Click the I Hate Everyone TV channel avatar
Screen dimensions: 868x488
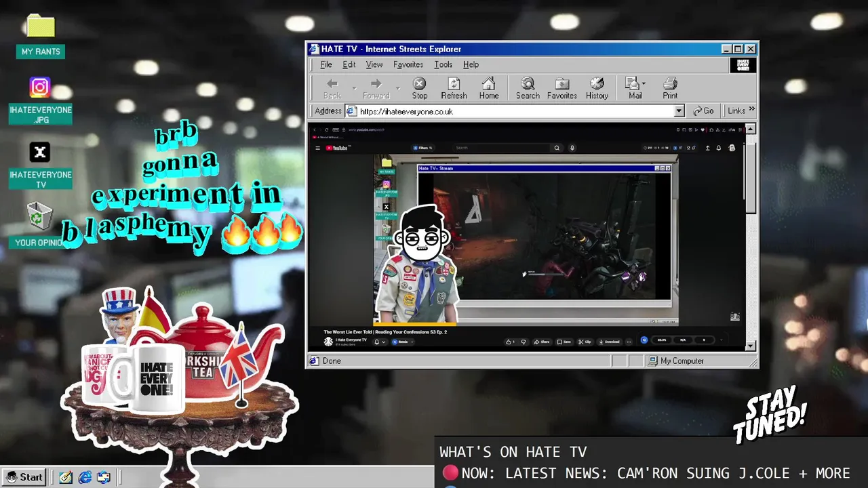(328, 342)
